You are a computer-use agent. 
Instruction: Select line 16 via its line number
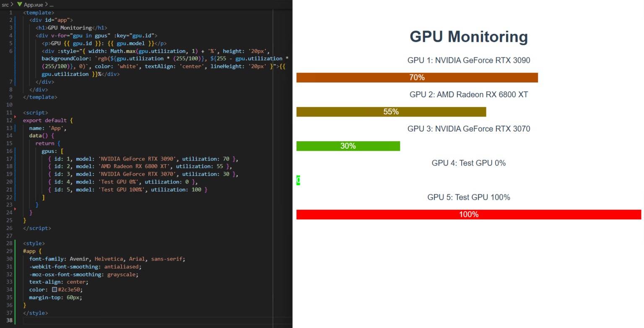point(9,151)
